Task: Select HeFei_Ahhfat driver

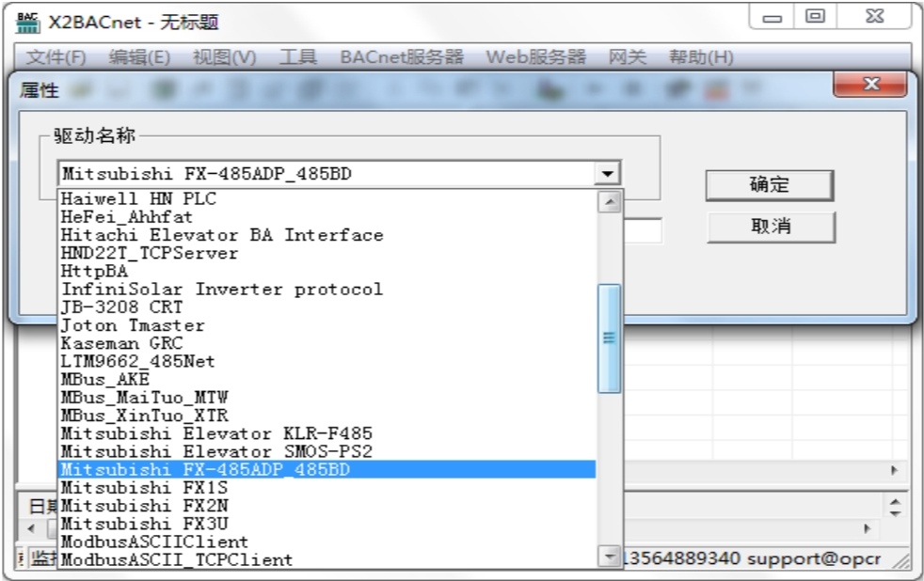Action: click(x=327, y=217)
